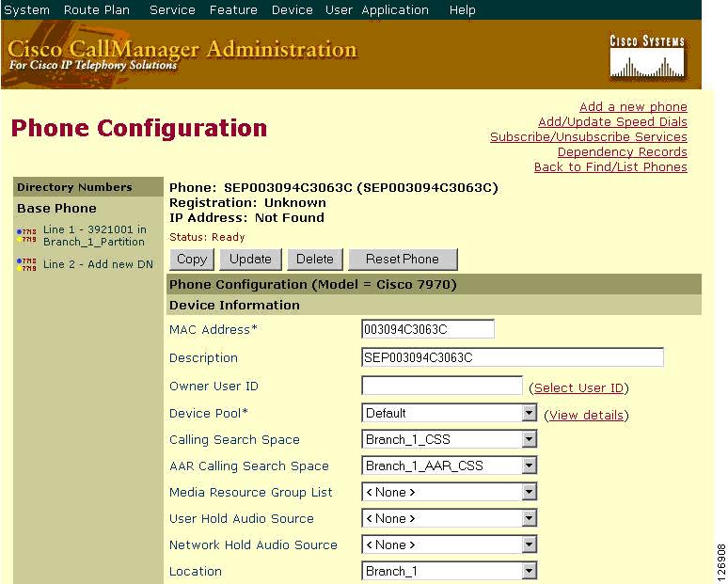Expand the Location dropdown
Screen dimensions: 728x584
pos(529,572)
